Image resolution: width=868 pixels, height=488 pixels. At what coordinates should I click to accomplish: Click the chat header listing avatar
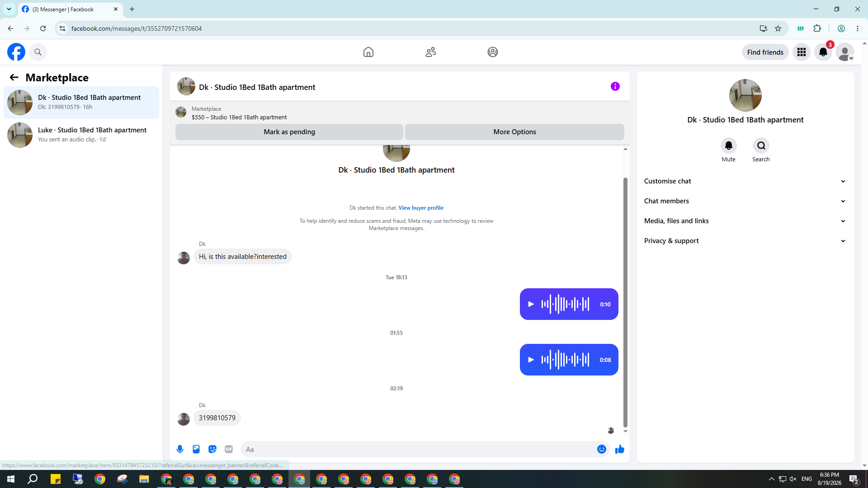[x=186, y=86]
